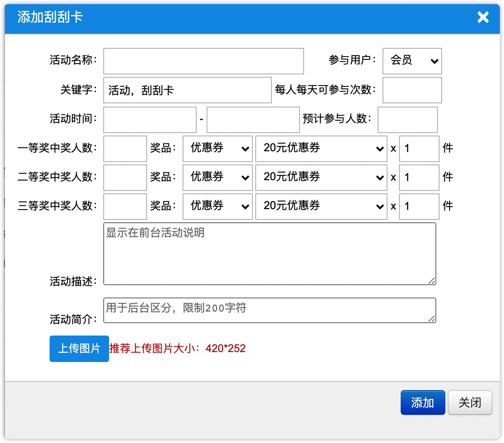Focus the 关键字 text field
504x443 pixels.
pyautogui.click(x=187, y=90)
